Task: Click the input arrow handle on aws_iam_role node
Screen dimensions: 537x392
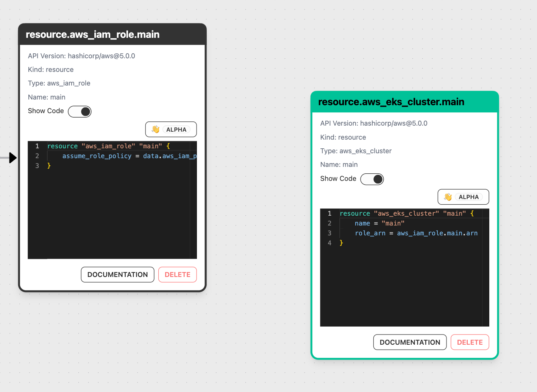Action: [13, 157]
